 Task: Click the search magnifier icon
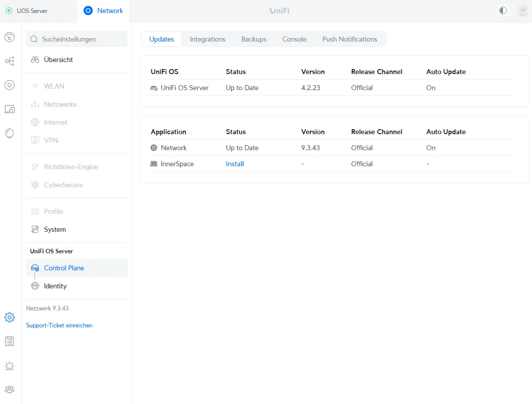tap(34, 40)
